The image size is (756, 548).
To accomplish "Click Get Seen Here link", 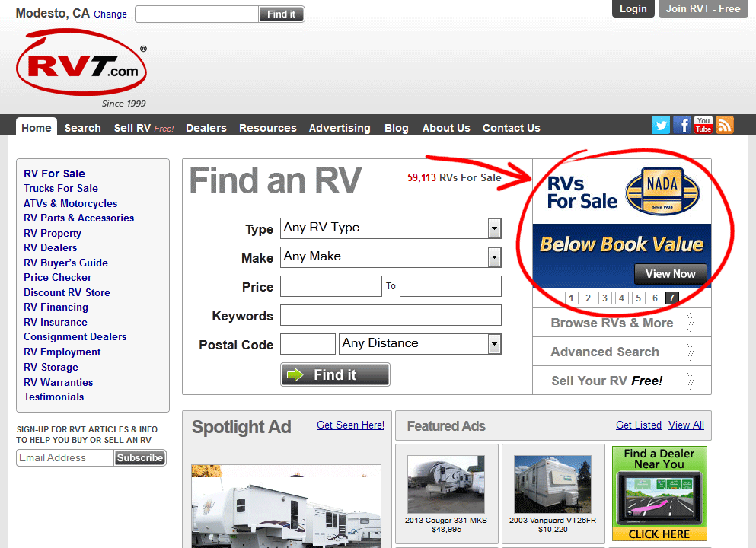I will tap(350, 425).
